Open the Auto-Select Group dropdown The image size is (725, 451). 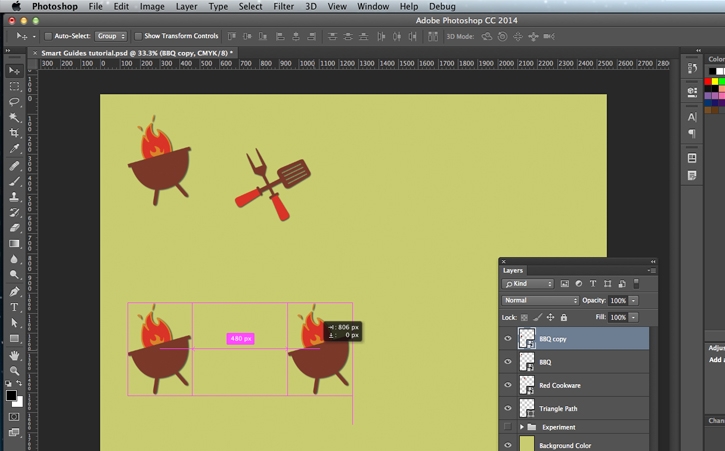111,36
